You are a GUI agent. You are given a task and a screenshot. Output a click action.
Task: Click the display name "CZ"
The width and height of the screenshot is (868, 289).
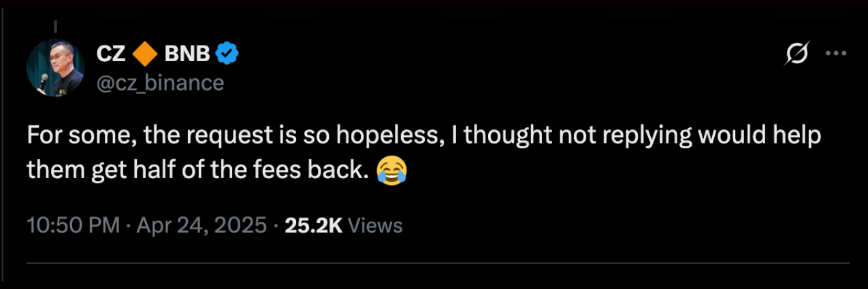(110, 54)
